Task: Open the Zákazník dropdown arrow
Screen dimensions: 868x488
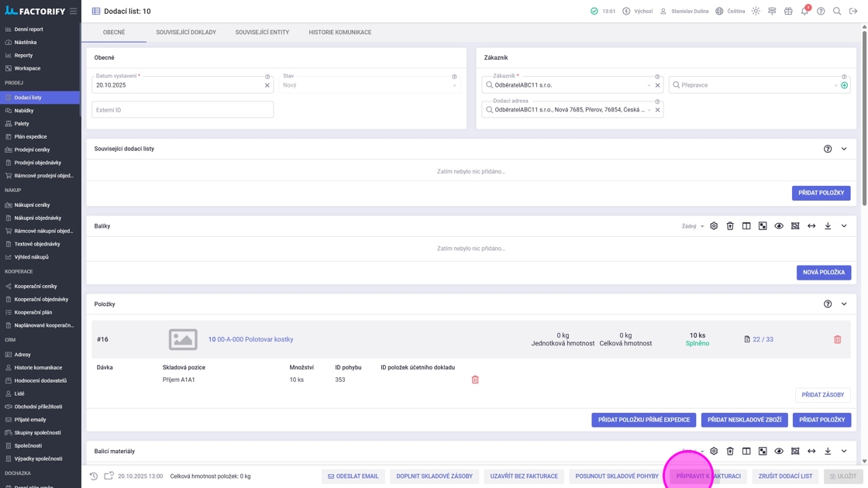Action: coord(649,85)
